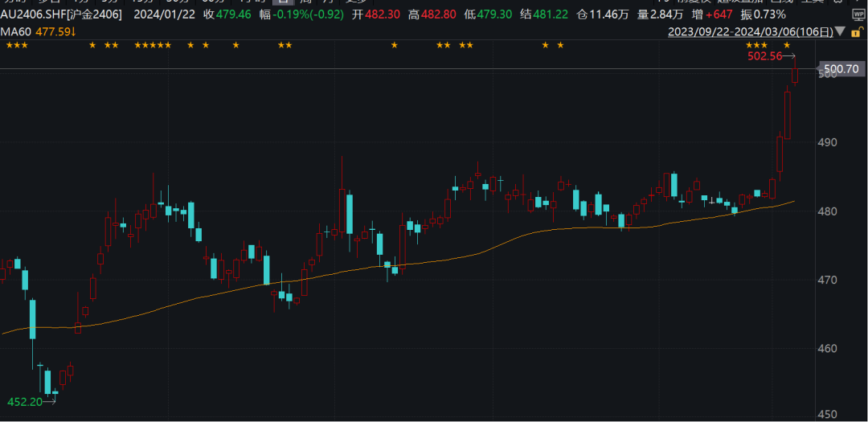Click the leftmost three-star event marker

point(16,45)
